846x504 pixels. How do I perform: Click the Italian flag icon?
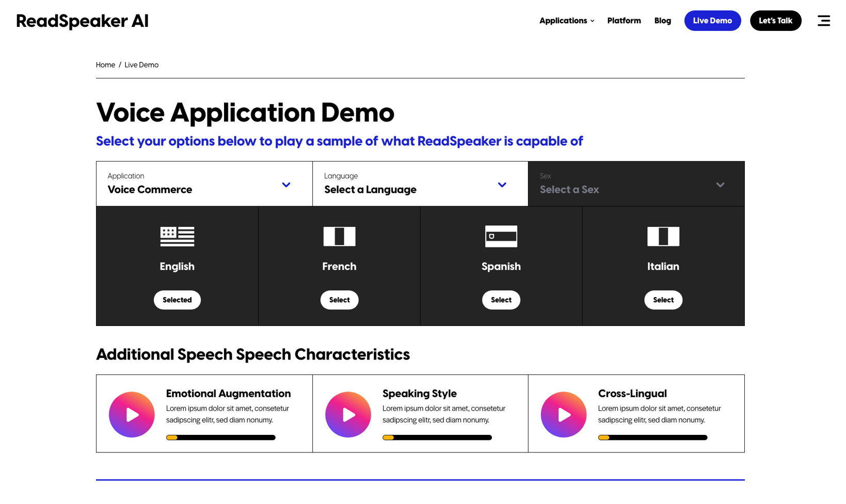[663, 236]
